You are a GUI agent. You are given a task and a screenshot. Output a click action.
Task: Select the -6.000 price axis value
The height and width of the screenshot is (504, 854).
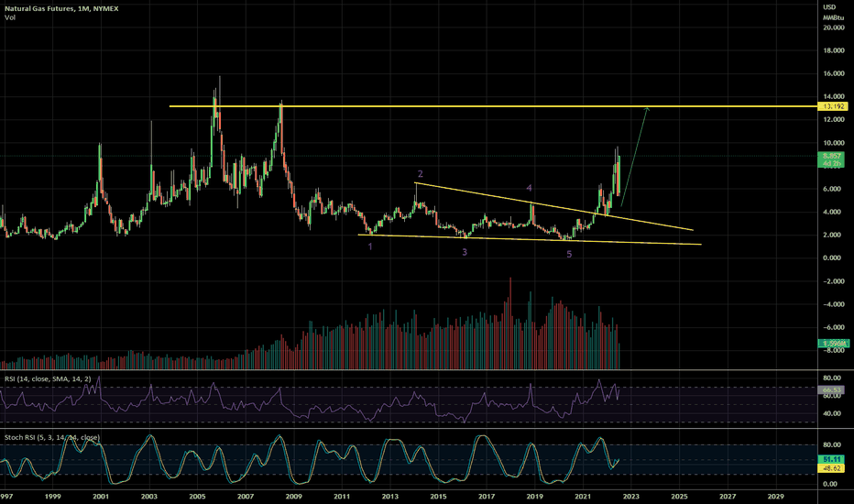point(834,327)
